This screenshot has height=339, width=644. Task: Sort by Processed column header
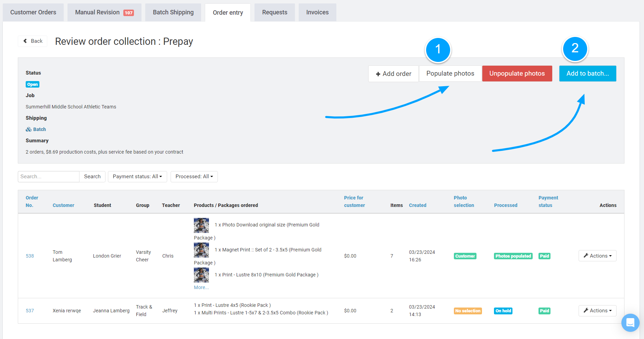click(506, 205)
